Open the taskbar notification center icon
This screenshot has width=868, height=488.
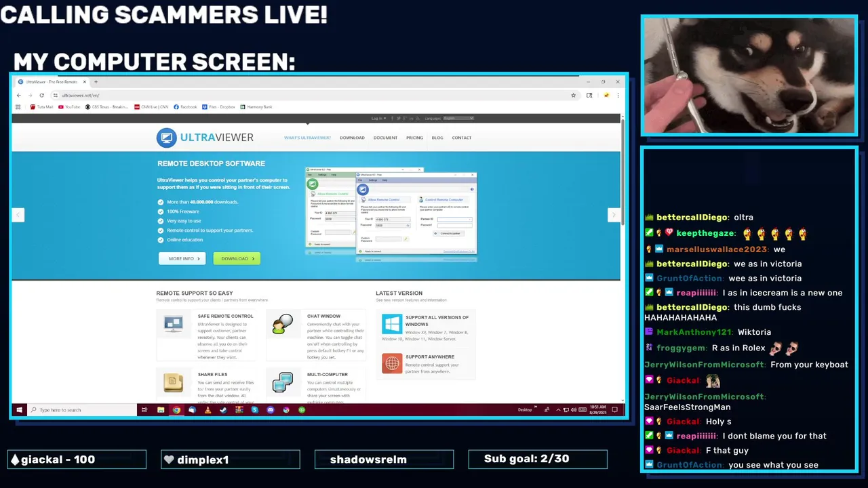click(615, 410)
